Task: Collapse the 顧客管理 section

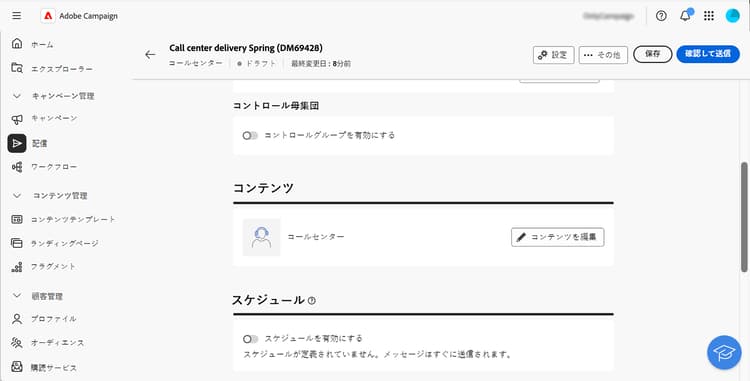Action: (17, 296)
